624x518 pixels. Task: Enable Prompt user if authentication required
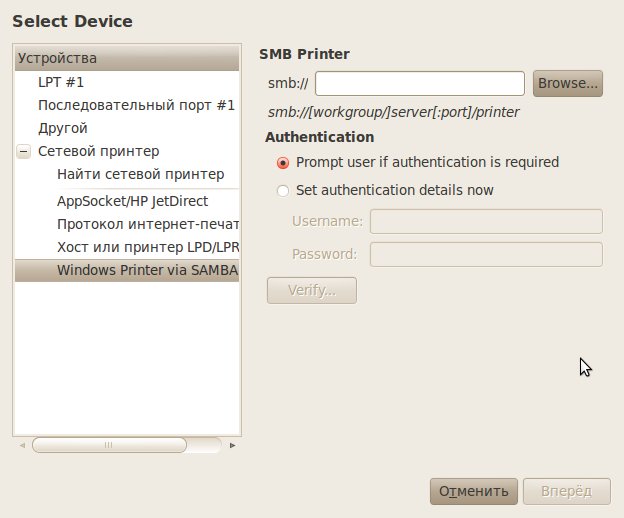(283, 162)
